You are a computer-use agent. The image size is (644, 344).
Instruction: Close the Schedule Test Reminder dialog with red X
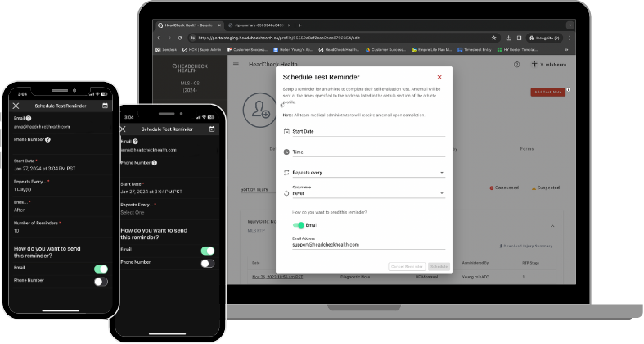point(439,77)
